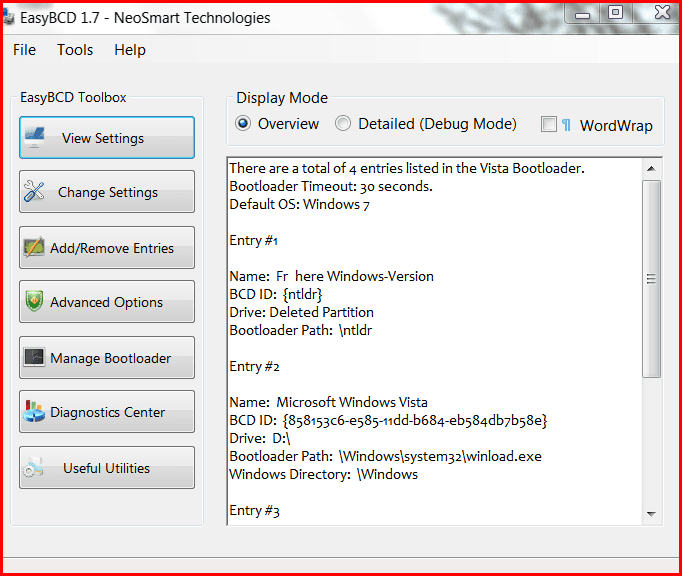Click the BCD ID {858153c6-...} line

[x=388, y=421]
